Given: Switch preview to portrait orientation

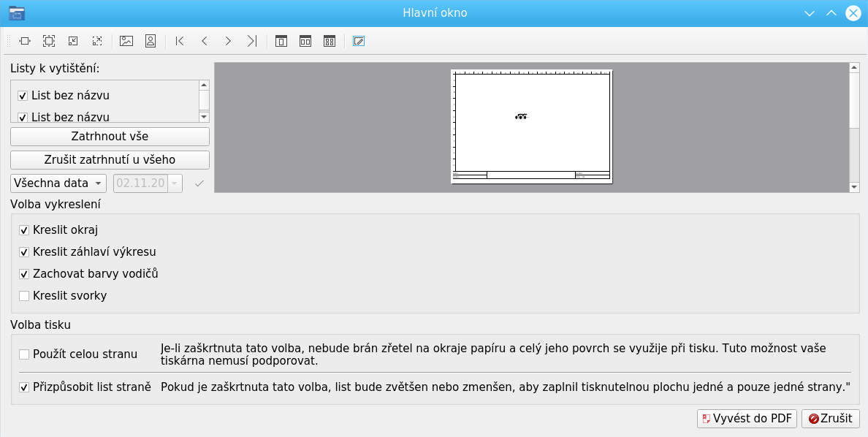Looking at the screenshot, I should [x=151, y=41].
